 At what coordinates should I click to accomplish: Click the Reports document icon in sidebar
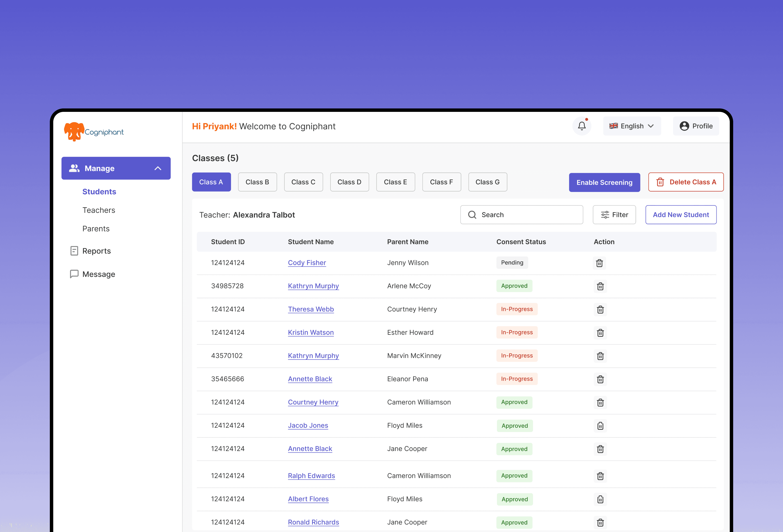pos(74,251)
